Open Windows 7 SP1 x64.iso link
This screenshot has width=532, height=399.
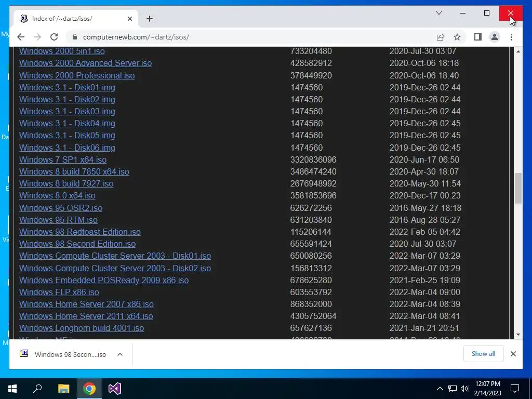tap(63, 159)
